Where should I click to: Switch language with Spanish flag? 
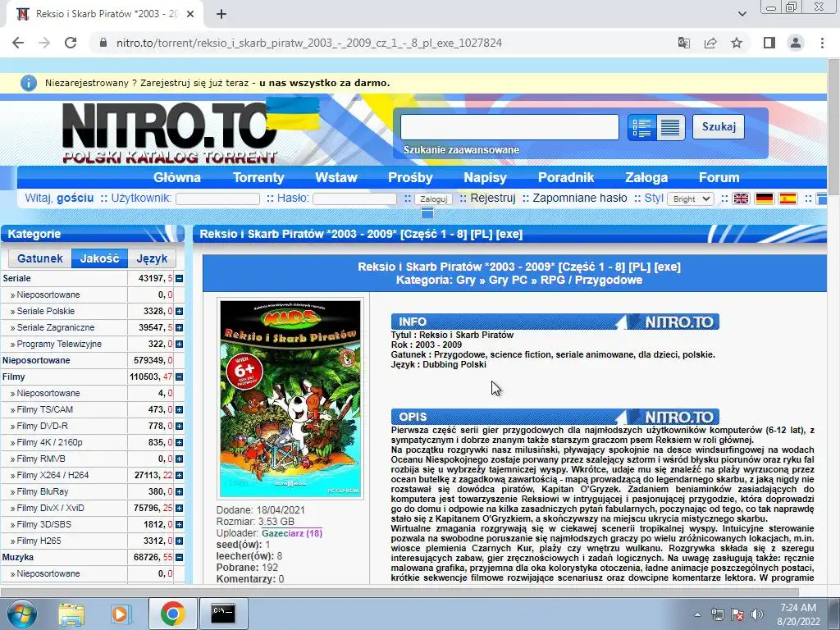pyautogui.click(x=787, y=199)
